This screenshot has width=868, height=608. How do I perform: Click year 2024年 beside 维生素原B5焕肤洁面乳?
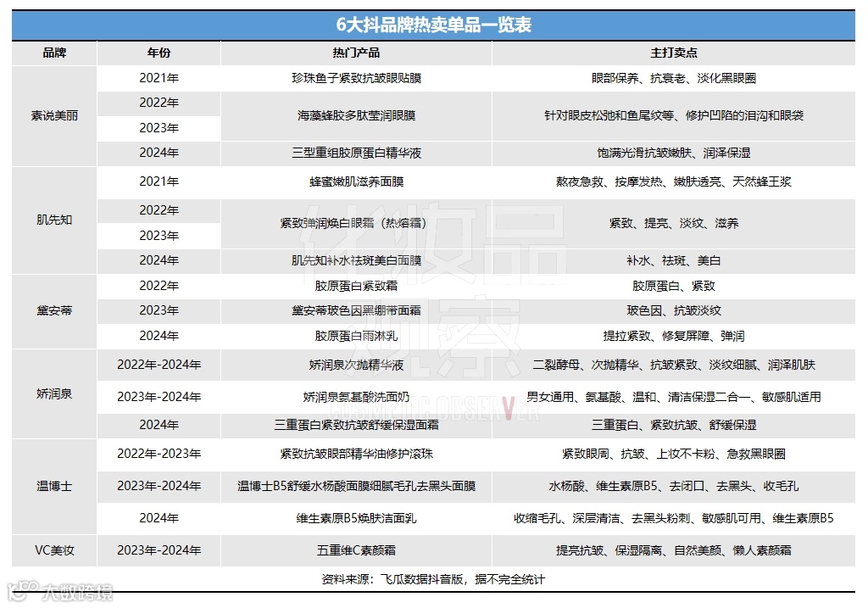click(159, 518)
